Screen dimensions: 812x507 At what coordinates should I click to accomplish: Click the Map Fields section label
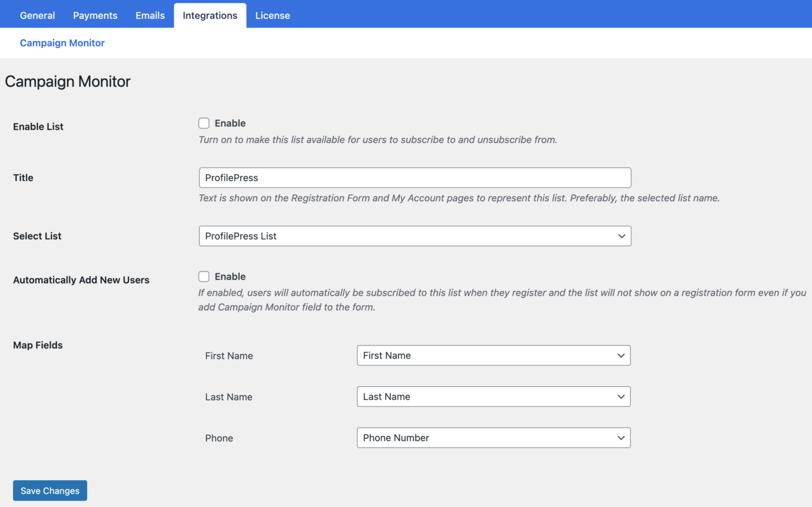coord(38,345)
